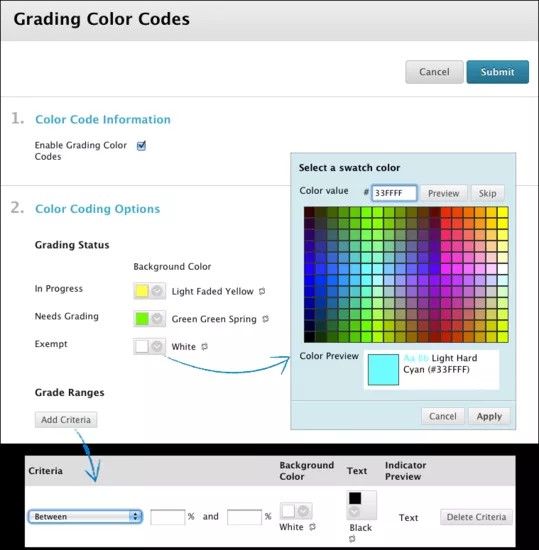Click Preview next to color value
Screen dimensions: 539x550
[x=443, y=193]
